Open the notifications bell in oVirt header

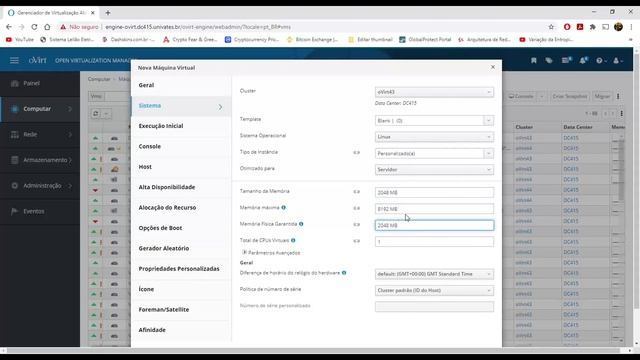tap(583, 60)
